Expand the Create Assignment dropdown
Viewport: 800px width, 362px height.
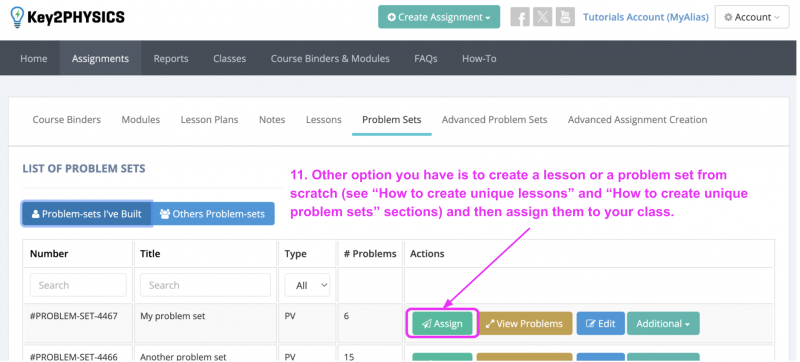(x=439, y=17)
